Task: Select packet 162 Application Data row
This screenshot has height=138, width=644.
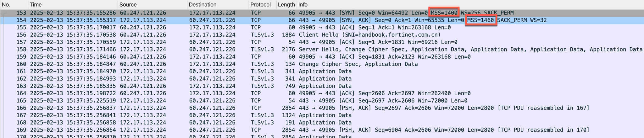Action: click(322, 79)
